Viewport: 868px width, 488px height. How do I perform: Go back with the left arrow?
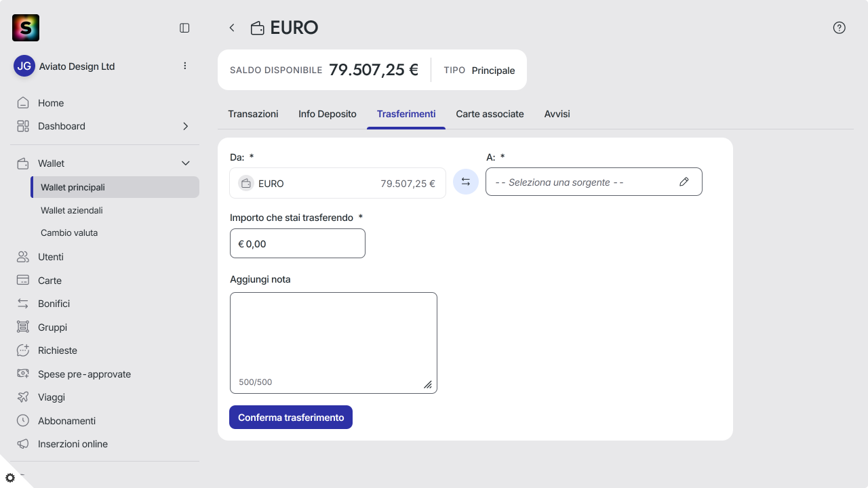click(x=232, y=28)
